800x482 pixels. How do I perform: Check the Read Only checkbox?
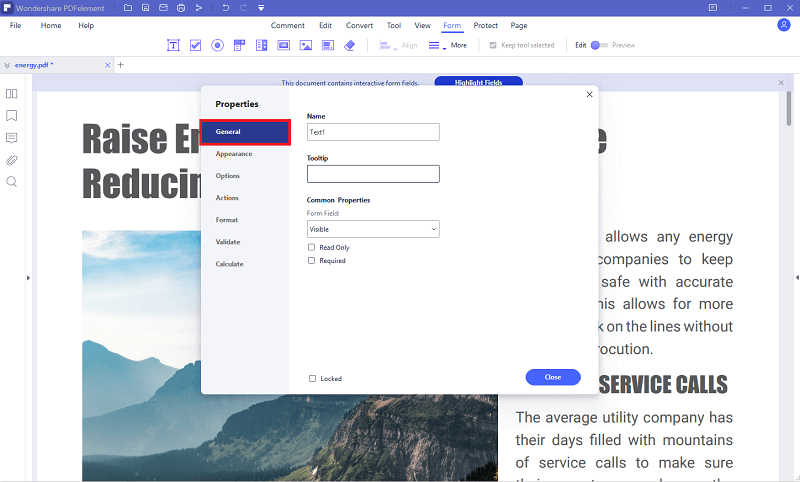point(311,247)
